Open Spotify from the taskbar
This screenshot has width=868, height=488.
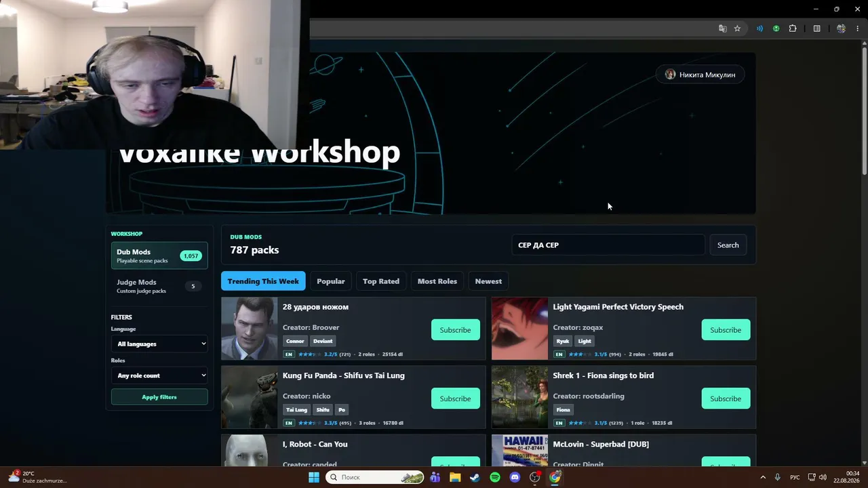(495, 477)
